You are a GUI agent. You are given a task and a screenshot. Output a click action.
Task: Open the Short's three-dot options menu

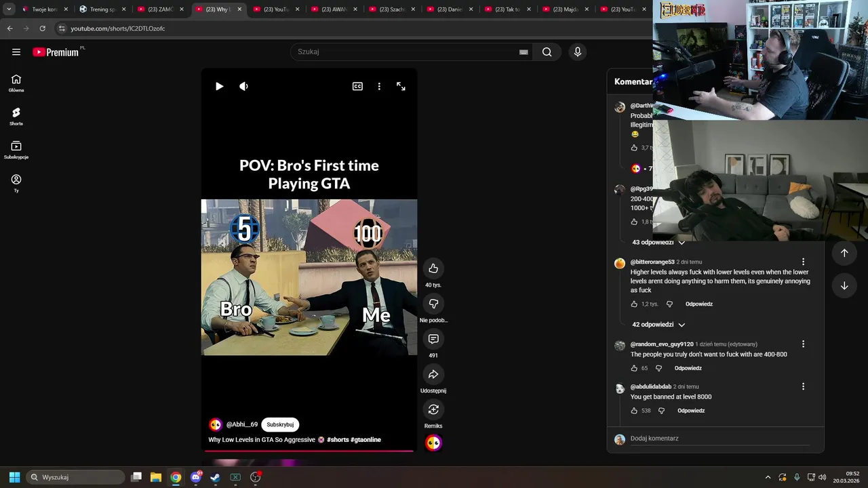tap(379, 86)
